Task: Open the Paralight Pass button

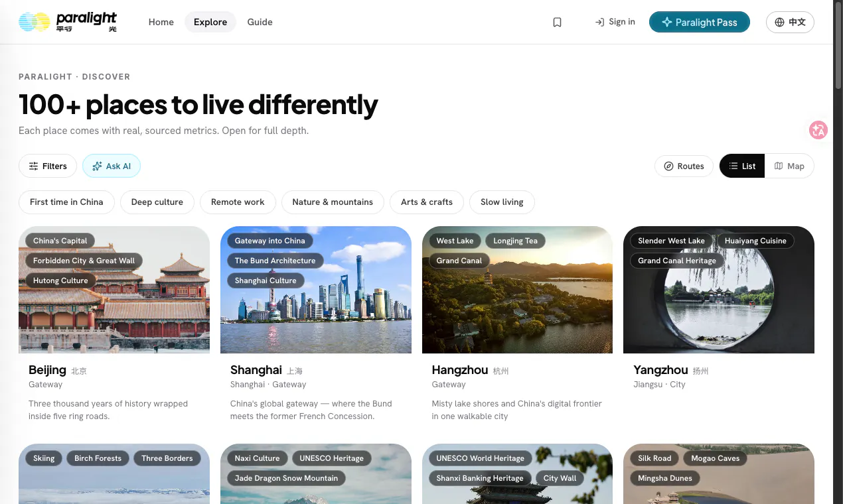Action: [700, 22]
